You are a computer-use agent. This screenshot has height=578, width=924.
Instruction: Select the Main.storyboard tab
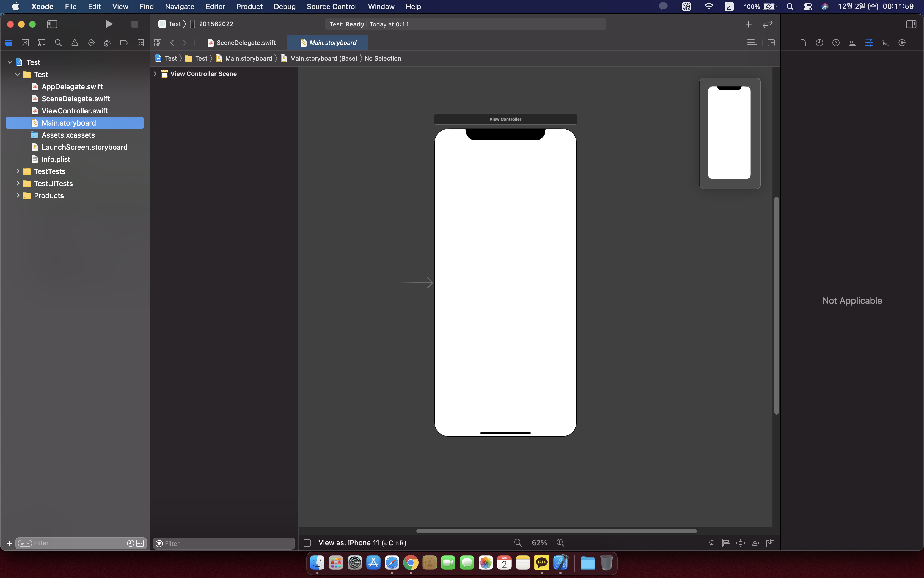(328, 43)
